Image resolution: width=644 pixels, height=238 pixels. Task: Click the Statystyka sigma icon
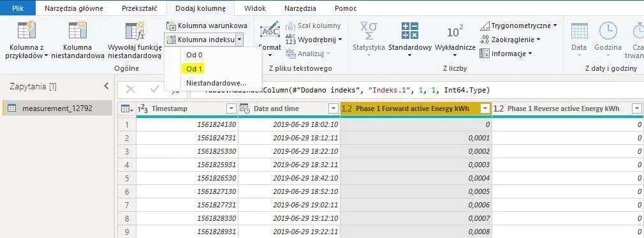coord(369,31)
